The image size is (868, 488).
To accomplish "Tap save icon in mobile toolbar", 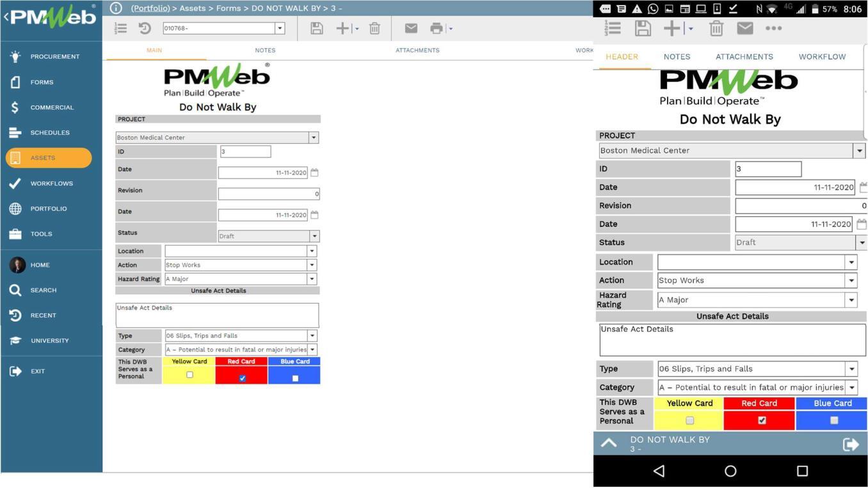I will click(643, 28).
